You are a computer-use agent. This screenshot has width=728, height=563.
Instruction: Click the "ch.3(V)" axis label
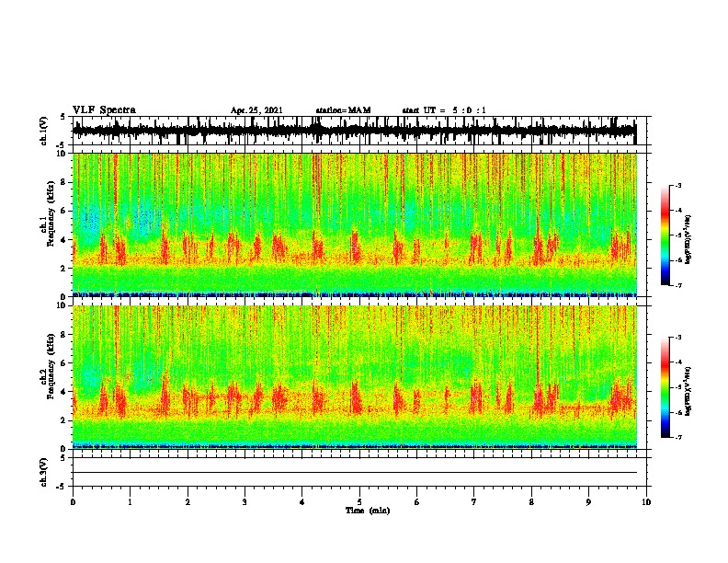pos(44,472)
